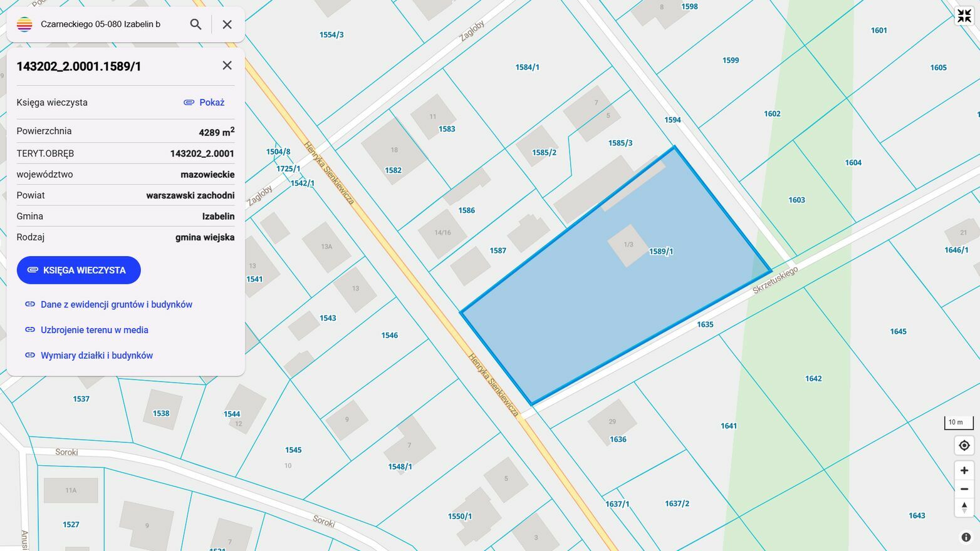Center map on my location
Screen dimensions: 980x551
point(964,445)
